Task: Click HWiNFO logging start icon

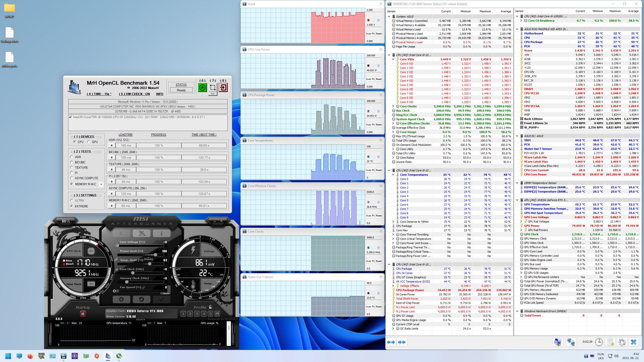Action: (x=611, y=342)
